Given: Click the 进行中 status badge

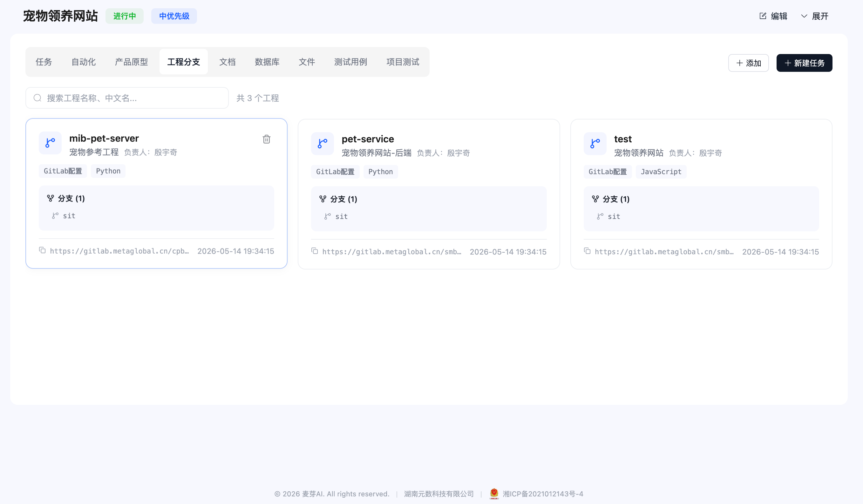Looking at the screenshot, I should coord(125,16).
